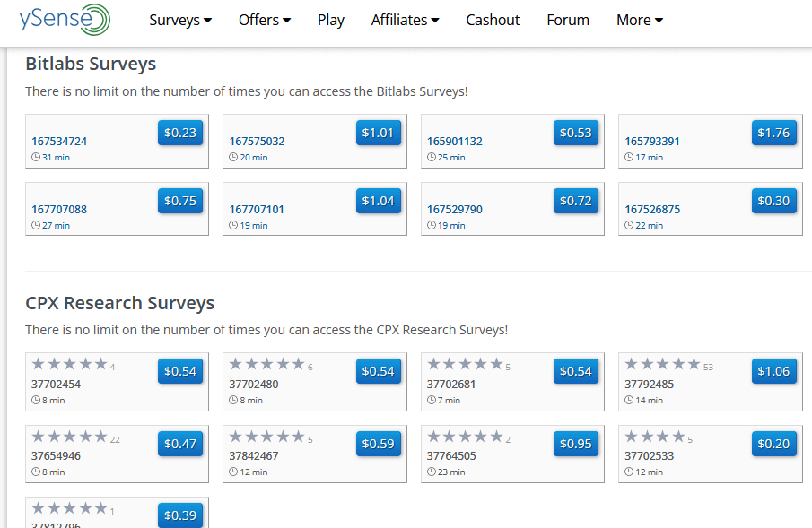Click the $0.20 reward button
Image resolution: width=812 pixels, height=528 pixels.
[773, 444]
